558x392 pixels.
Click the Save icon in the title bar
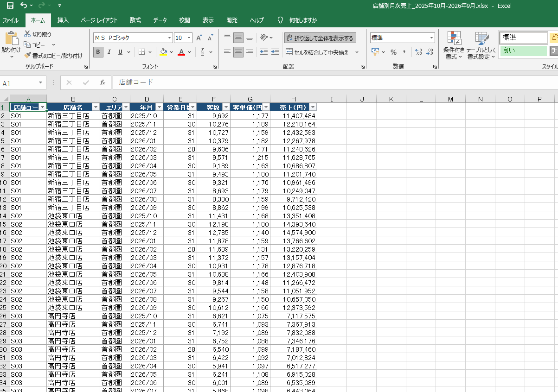pyautogui.click(x=10, y=6)
